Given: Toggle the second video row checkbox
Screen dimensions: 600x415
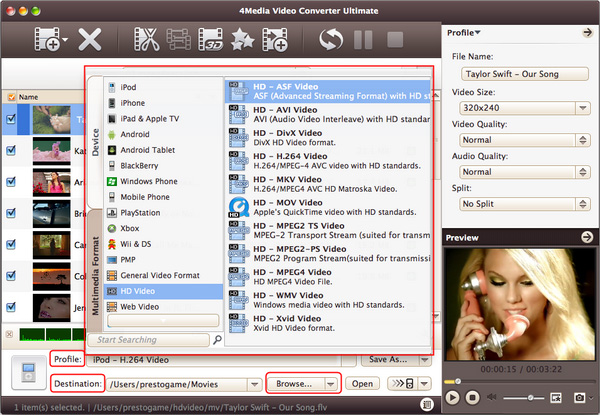Looking at the screenshot, I should click(x=12, y=150).
